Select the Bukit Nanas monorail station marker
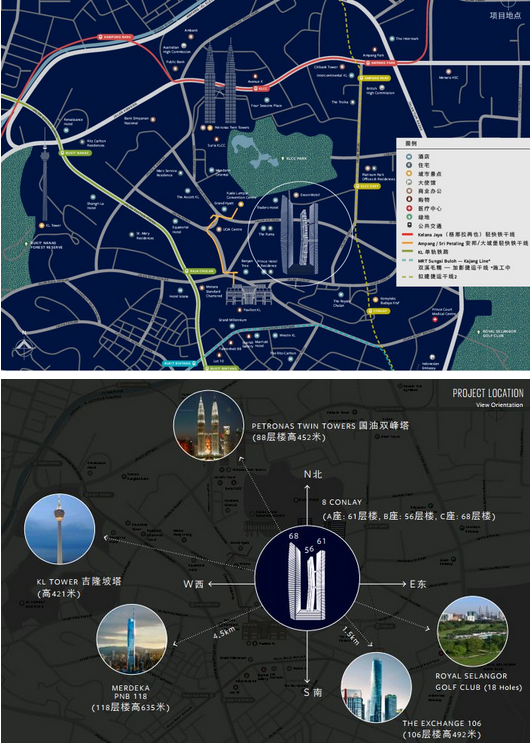This screenshot has width=530, height=743. click(x=74, y=153)
